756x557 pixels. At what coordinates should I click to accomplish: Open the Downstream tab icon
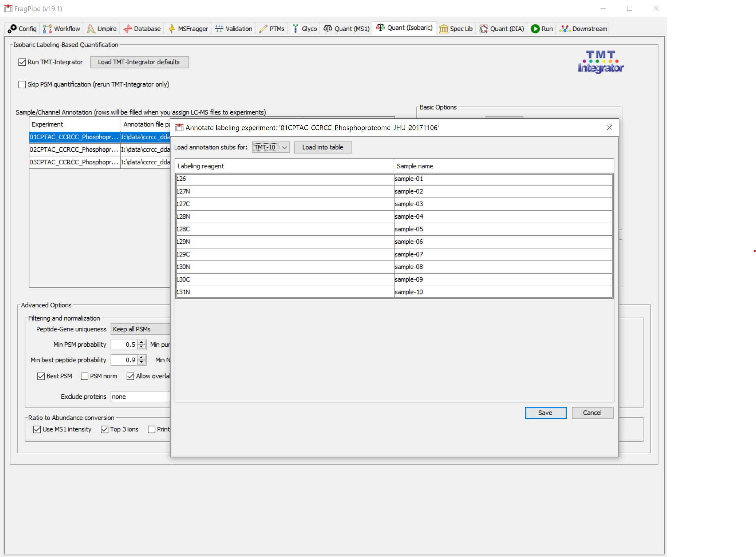[564, 29]
